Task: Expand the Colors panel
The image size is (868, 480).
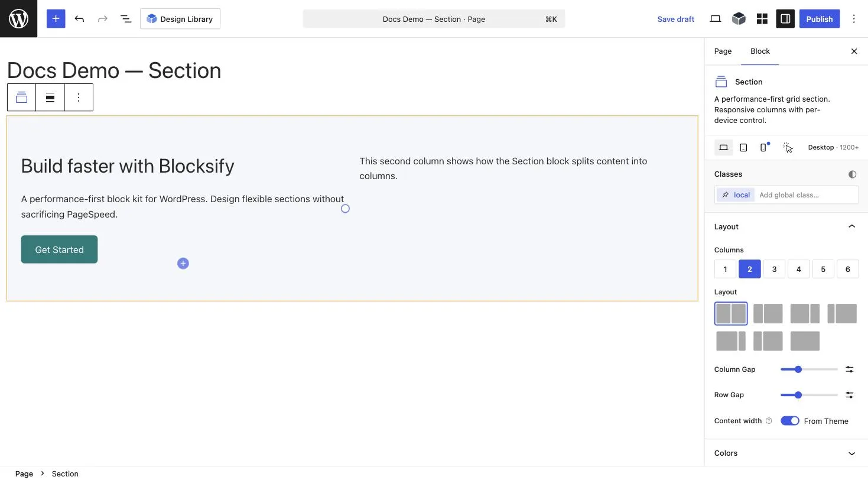Action: tap(786, 453)
